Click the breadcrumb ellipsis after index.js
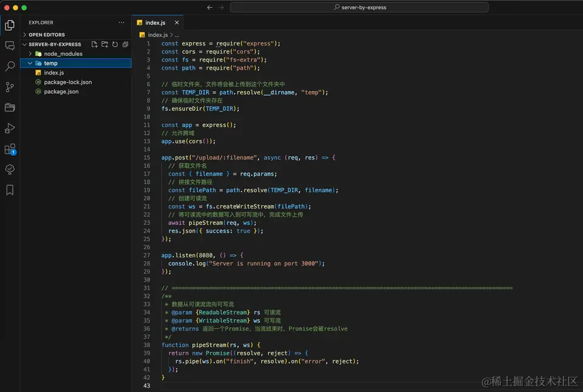The width and height of the screenshot is (583, 392). click(177, 35)
